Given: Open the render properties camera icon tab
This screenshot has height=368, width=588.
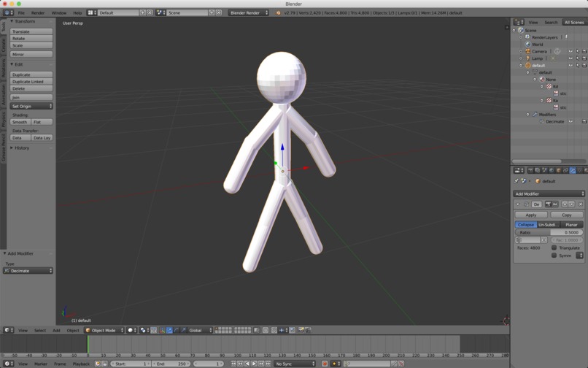Looking at the screenshot, I should point(530,170).
